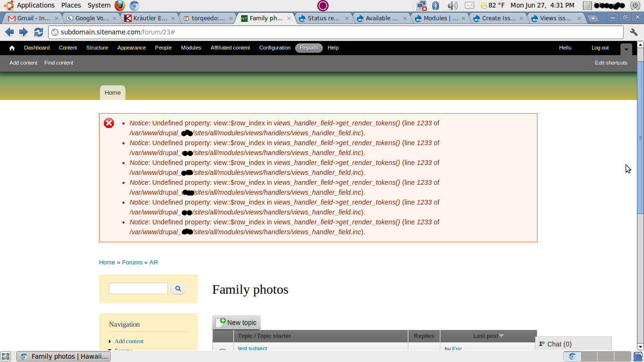Open the test subject topic link
Viewport: 644px width, 362px height.
pos(252,348)
